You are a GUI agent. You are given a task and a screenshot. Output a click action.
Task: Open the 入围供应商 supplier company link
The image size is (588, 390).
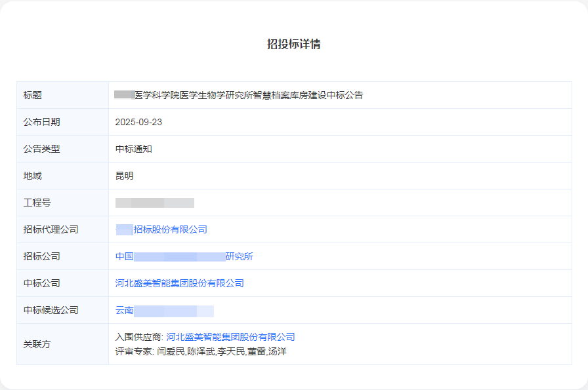coord(232,336)
